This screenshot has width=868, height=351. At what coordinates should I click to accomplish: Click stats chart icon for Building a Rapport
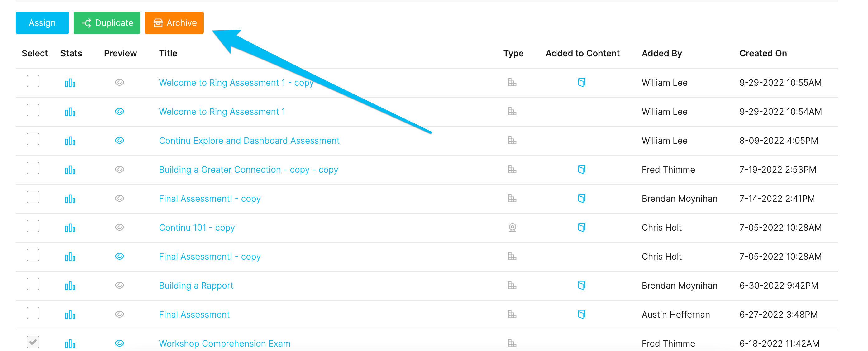70,286
